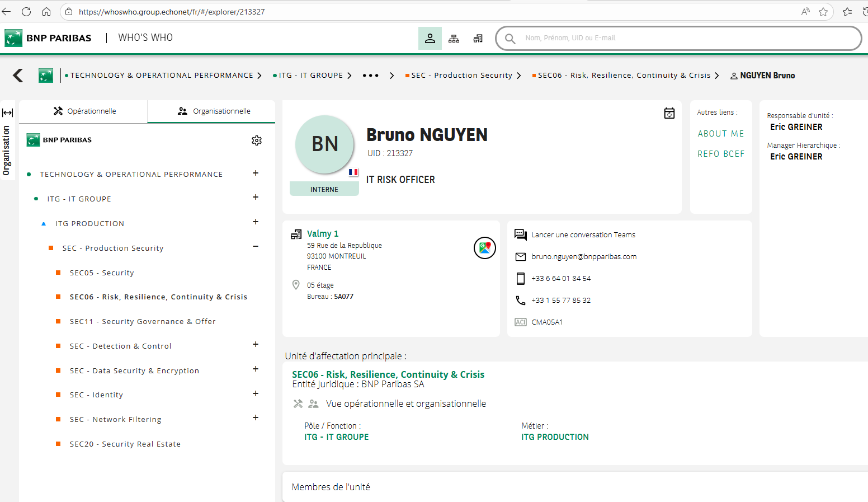Open the ABOUT ME link
868x502 pixels.
(x=721, y=134)
